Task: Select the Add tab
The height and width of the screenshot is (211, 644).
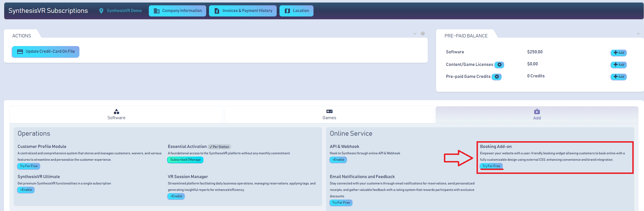Action: coord(537,115)
